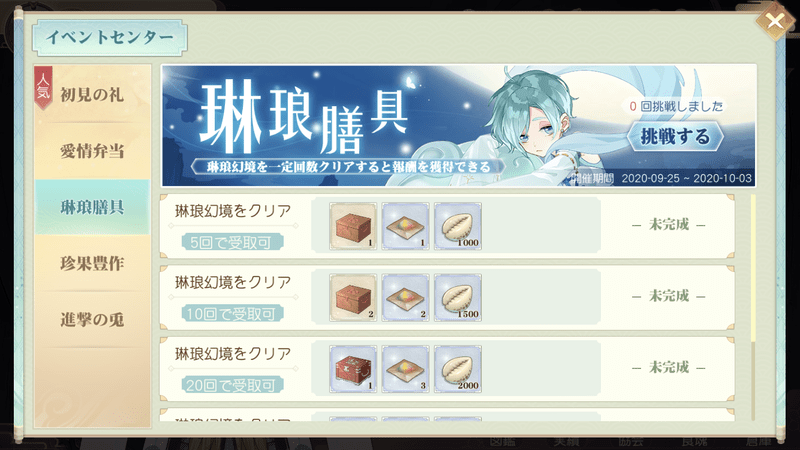Click the dish plate icon with quantity 2

point(406,297)
